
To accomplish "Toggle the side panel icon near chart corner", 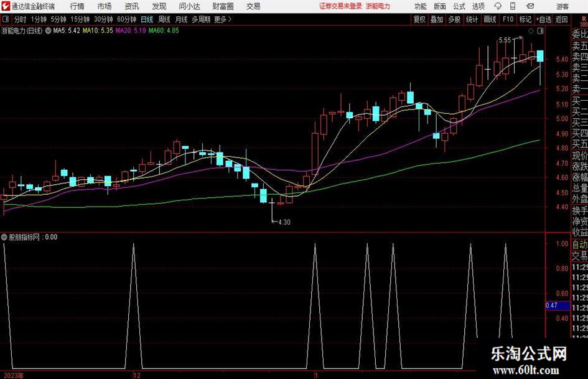I will (x=540, y=31).
